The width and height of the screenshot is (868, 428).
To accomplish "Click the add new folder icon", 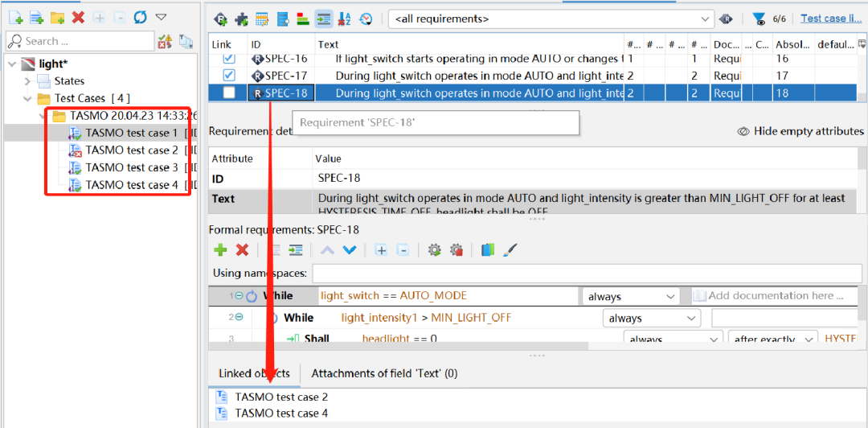I will click(57, 18).
